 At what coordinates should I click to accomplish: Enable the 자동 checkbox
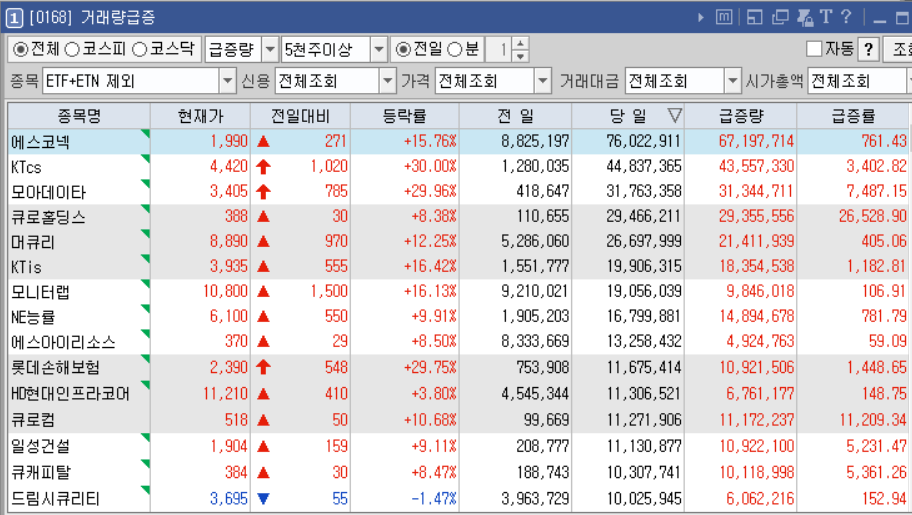pyautogui.click(x=814, y=49)
